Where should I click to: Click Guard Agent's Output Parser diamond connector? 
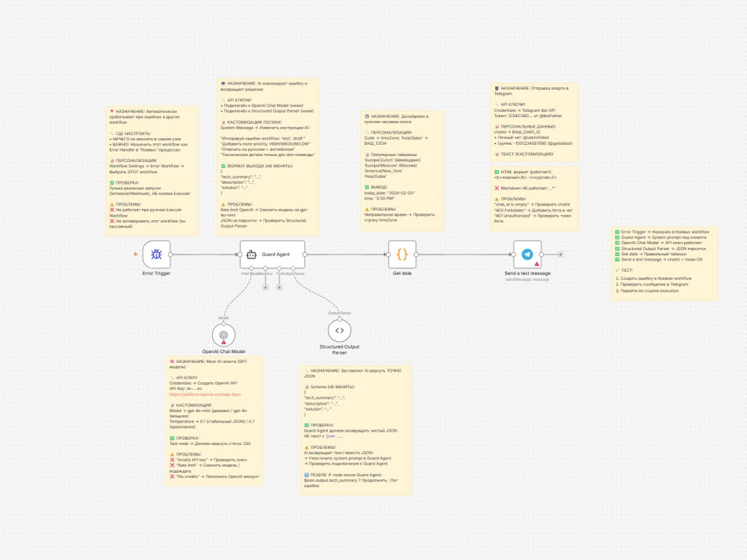pyautogui.click(x=293, y=269)
